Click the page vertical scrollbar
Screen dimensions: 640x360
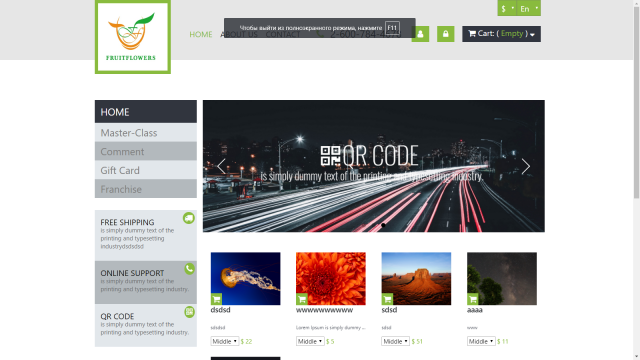[636, 102]
